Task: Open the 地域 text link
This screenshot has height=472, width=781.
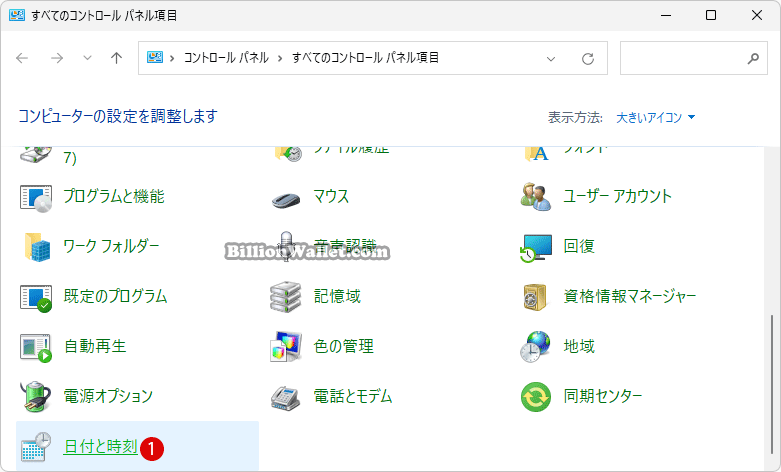Action: [x=579, y=346]
